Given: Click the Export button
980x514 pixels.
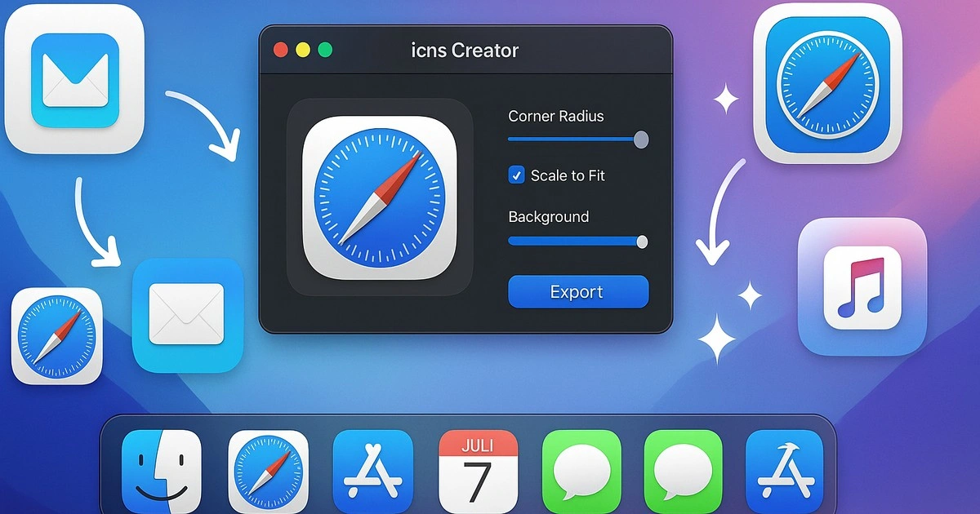Looking at the screenshot, I should 578,292.
